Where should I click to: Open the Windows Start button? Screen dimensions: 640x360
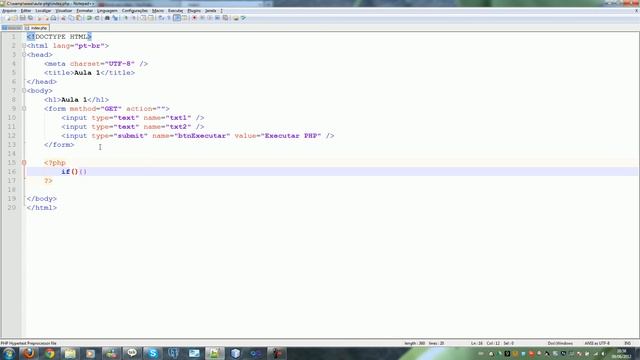[x=9, y=353]
